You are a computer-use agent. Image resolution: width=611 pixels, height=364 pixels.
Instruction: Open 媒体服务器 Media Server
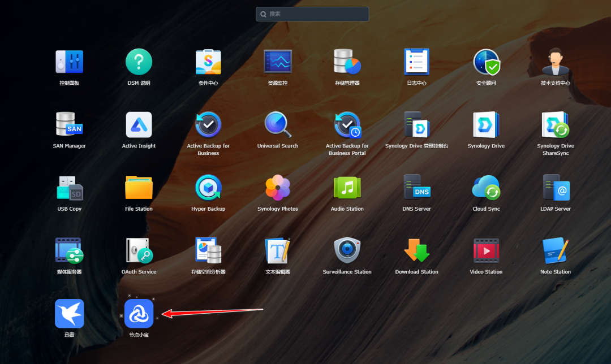(x=70, y=251)
